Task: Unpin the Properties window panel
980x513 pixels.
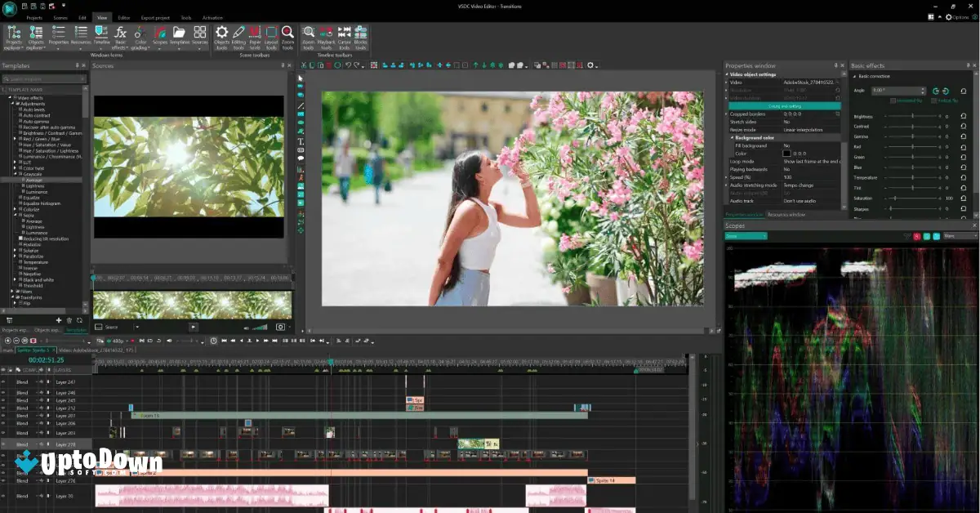Action: 835,65
